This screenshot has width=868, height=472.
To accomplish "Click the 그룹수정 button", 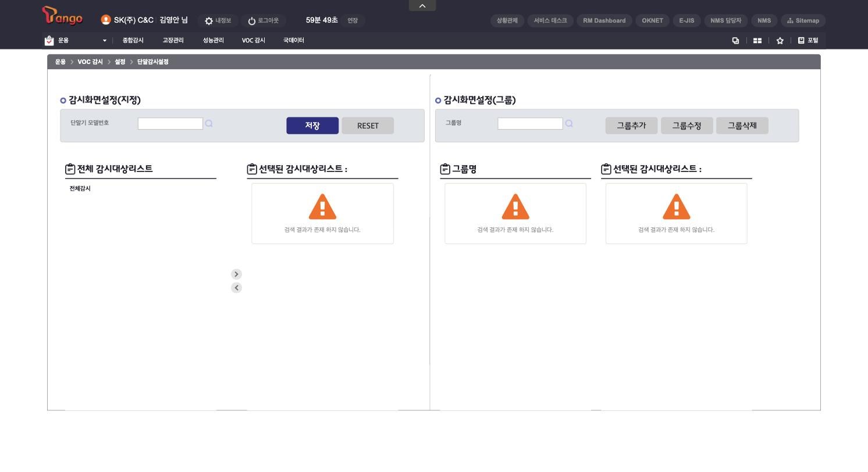I will click(x=686, y=126).
